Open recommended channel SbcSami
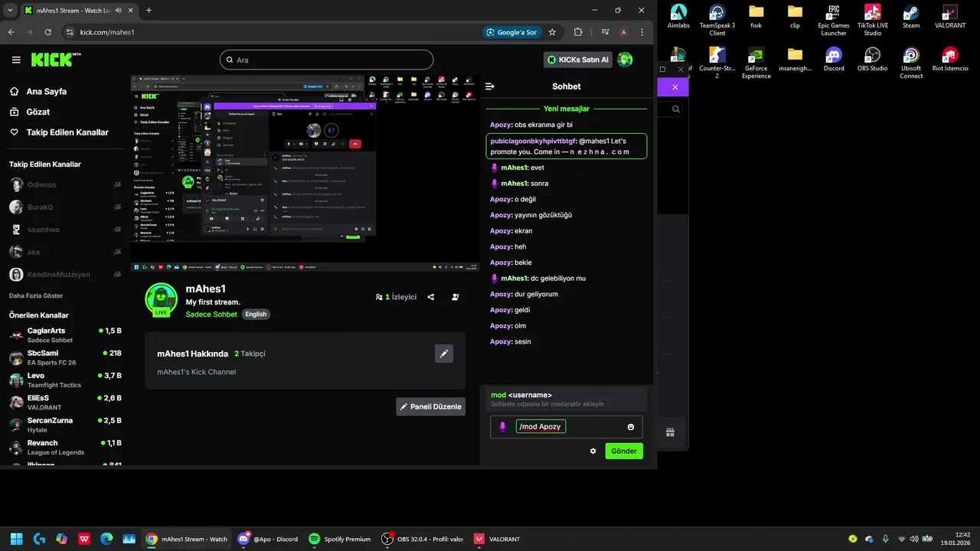 coord(65,357)
